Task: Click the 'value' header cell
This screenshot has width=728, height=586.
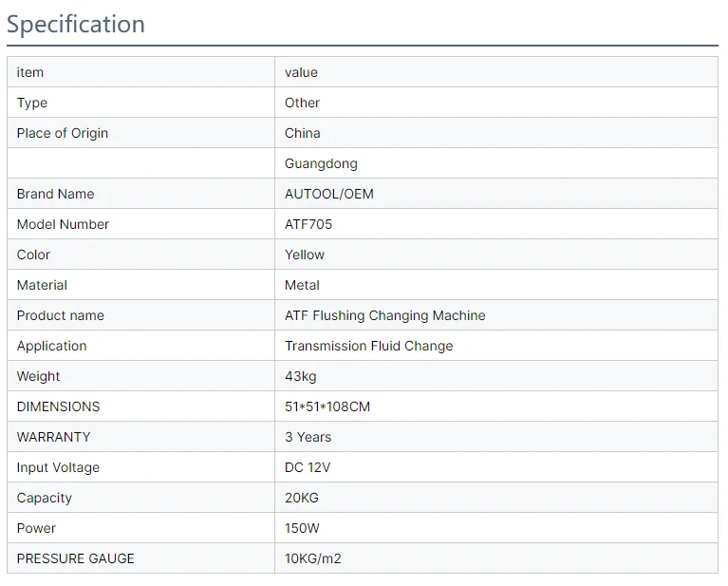Action: click(x=301, y=72)
